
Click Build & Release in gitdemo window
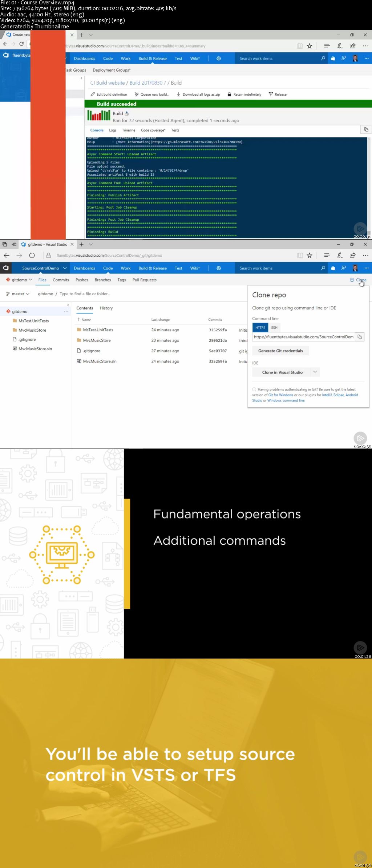click(x=153, y=268)
